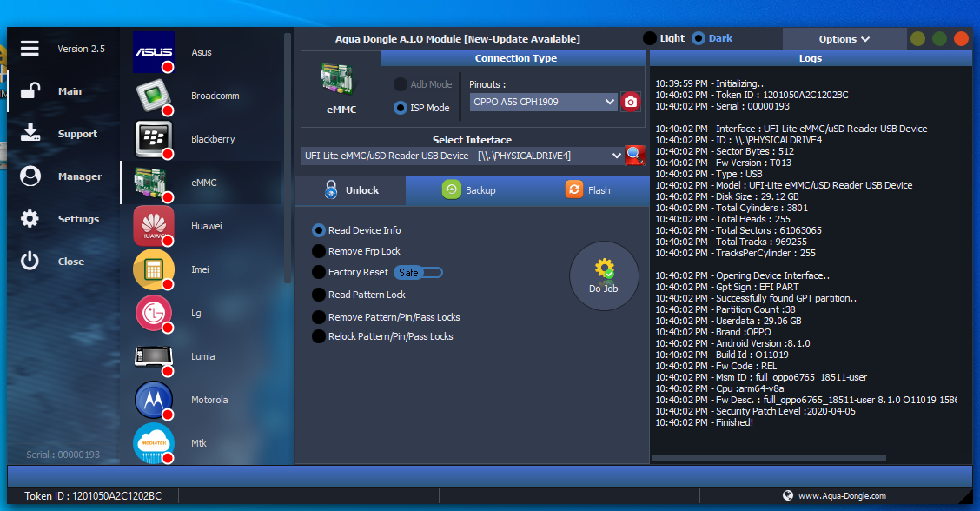Screen dimensions: 980x511
Task: Click the "Token ID : 1201050A2C1202BC" status text
Action: 93,496
